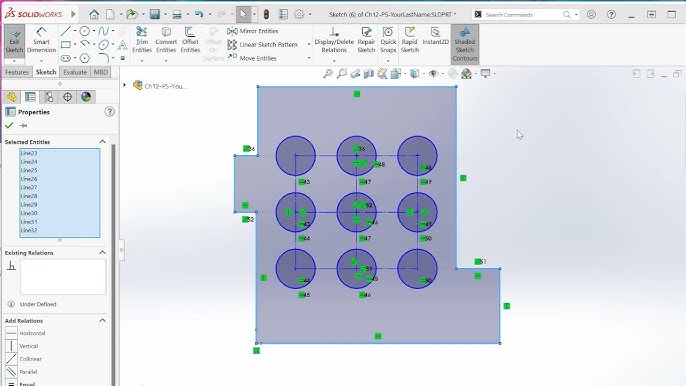Click the Mirror Entities command
Viewport: 686px width, 386px height.
tap(253, 31)
